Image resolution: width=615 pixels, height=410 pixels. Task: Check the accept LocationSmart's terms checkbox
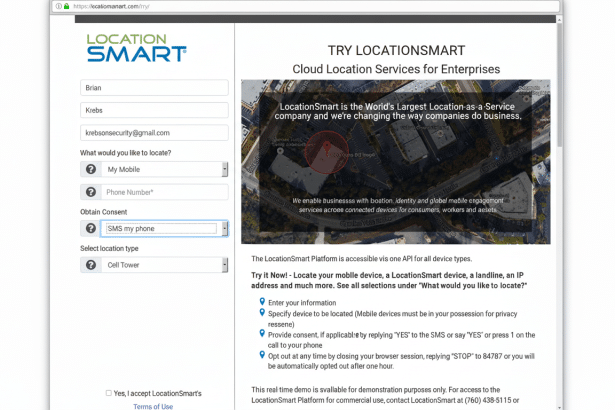[109, 393]
